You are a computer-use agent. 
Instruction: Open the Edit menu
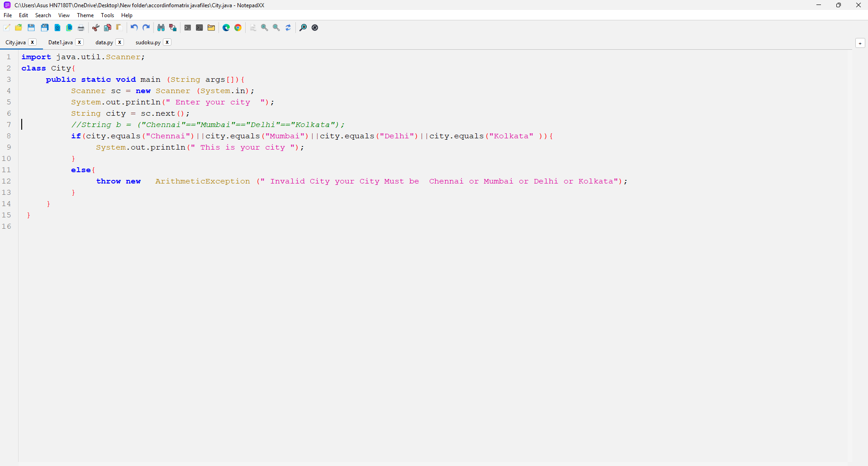click(x=24, y=15)
